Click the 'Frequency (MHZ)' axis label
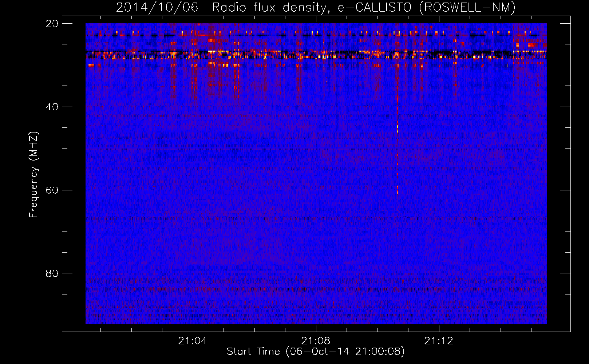This screenshot has width=589, height=364. [33, 175]
